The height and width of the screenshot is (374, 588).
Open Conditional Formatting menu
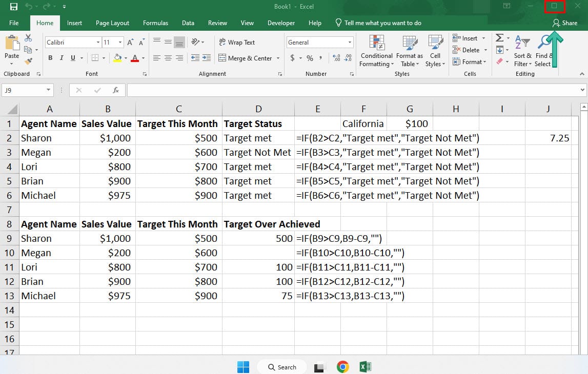(x=376, y=51)
